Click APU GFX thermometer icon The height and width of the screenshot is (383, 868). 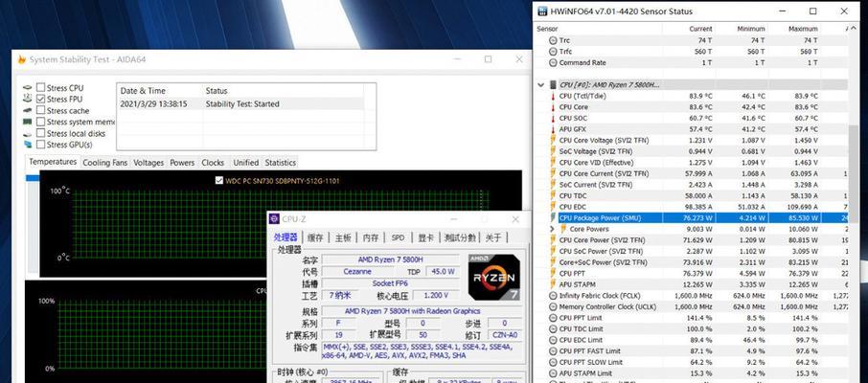click(x=553, y=129)
